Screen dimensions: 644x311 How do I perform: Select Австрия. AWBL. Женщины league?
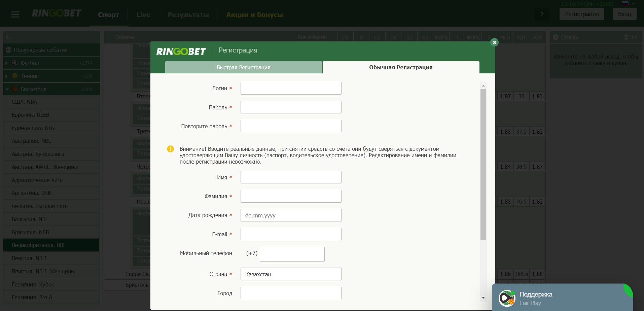tap(51, 167)
